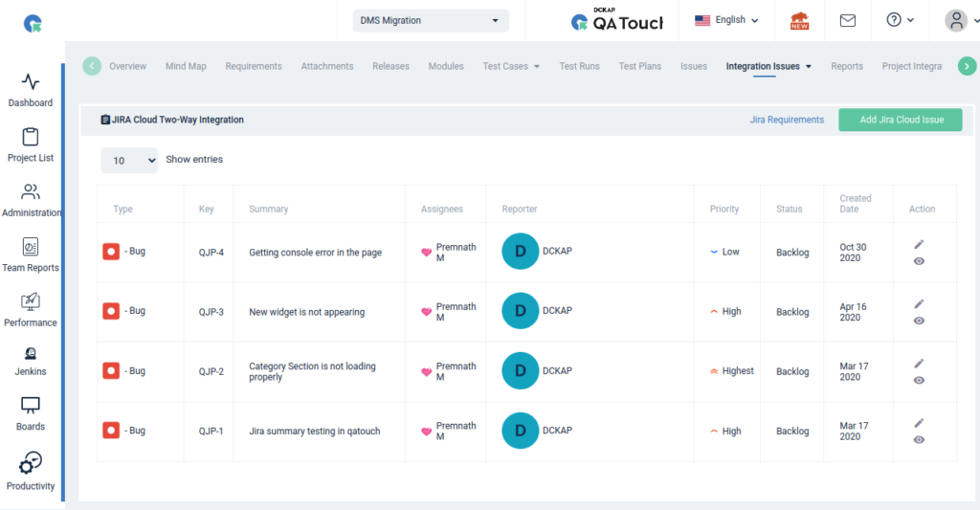The image size is (980, 510).
Task: View QJP-3 using the eye icon
Action: [919, 321]
